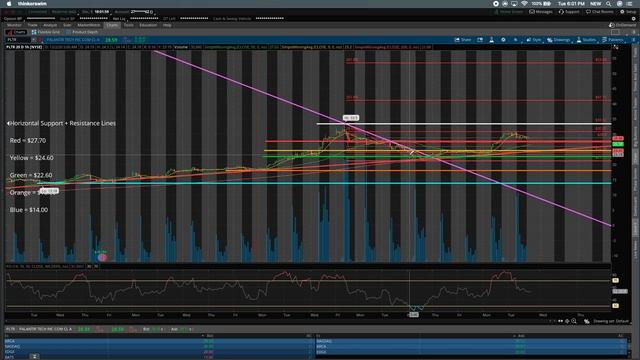Viewport: 640px width, 360px height.
Task: Open the Help tab
Action: [x=167, y=25]
